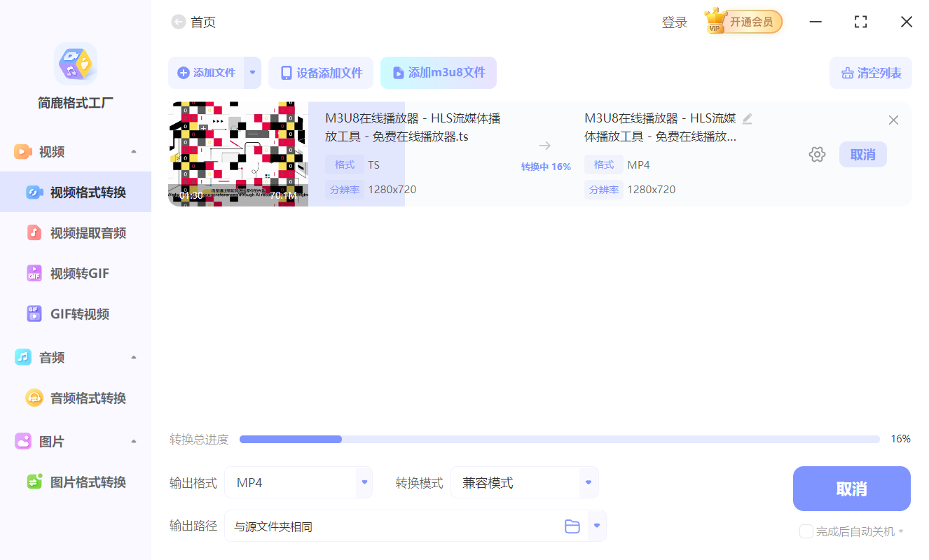Viewport: 929px width, 560px height.
Task: Click the 开通会员 button
Action: [x=752, y=22]
